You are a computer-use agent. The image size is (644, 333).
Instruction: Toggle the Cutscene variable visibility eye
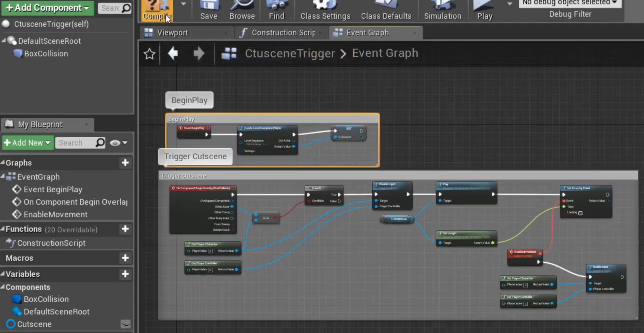pos(125,324)
